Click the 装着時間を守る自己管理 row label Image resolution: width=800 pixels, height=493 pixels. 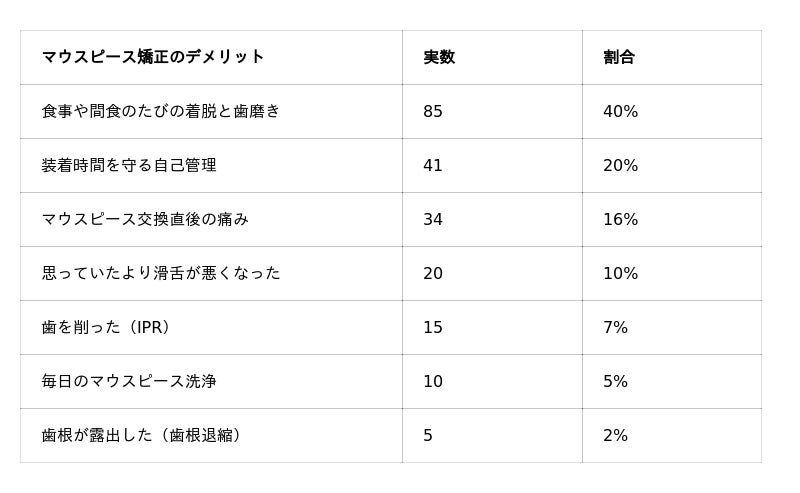tap(129, 165)
